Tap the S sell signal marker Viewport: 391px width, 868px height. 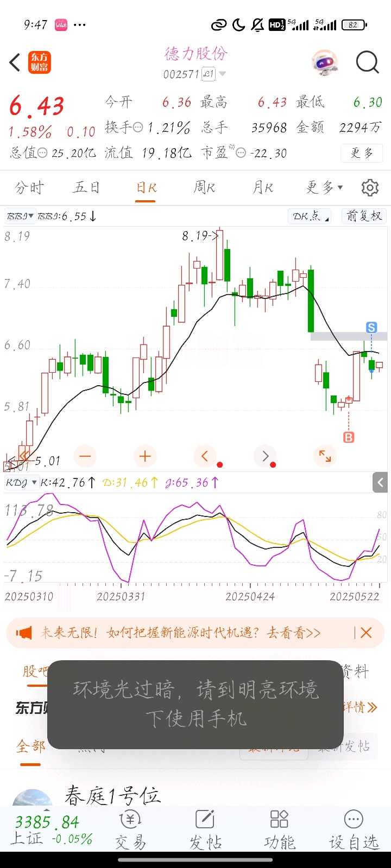pos(371,327)
